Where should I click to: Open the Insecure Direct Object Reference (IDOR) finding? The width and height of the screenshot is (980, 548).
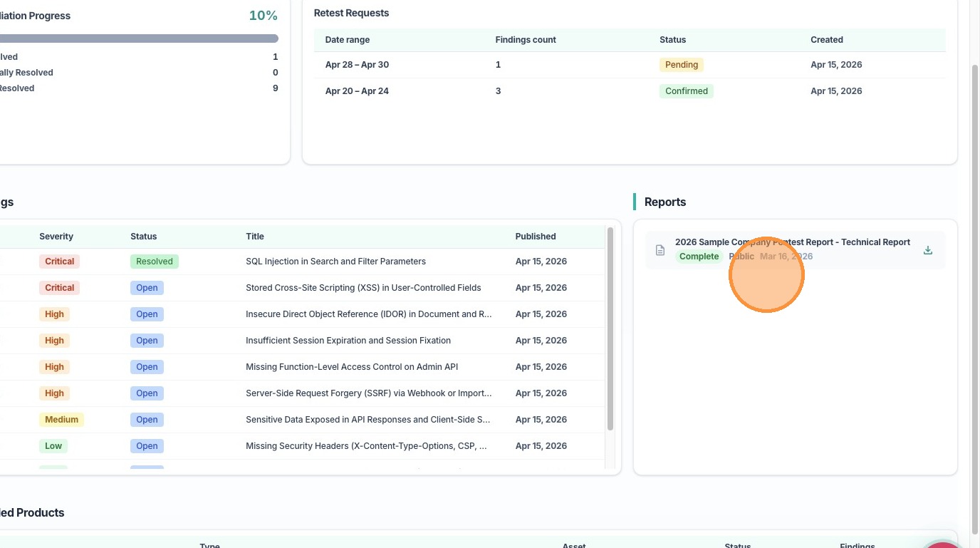pos(369,314)
